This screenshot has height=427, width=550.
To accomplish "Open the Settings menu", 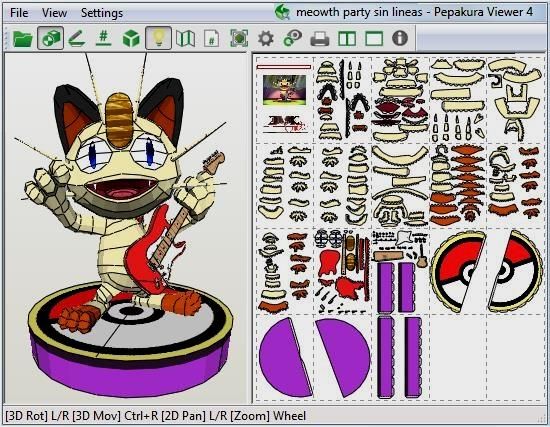I will pyautogui.click(x=102, y=13).
